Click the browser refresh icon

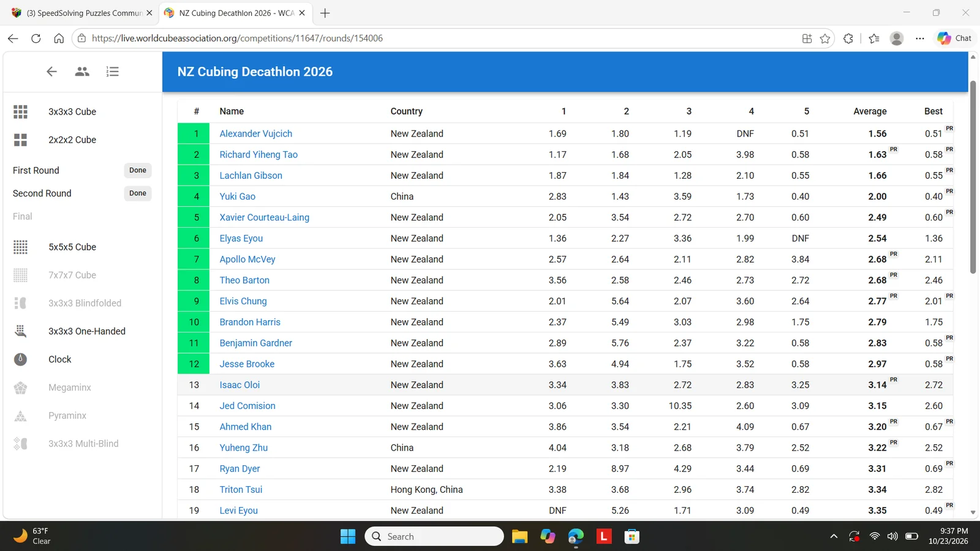[36, 38]
